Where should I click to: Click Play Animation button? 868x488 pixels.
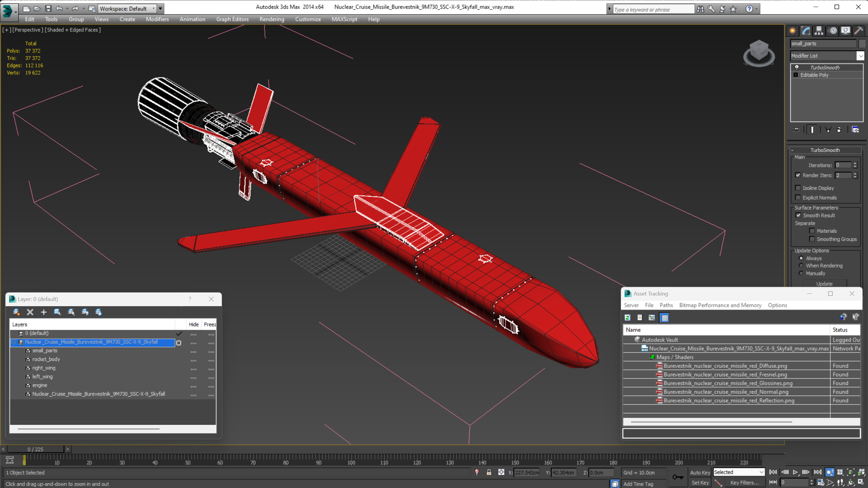795,472
